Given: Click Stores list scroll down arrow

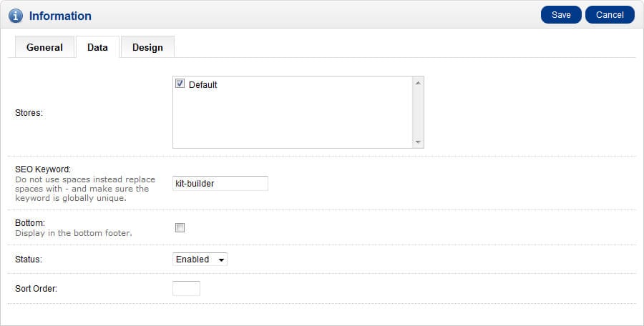Looking at the screenshot, I should (418, 142).
